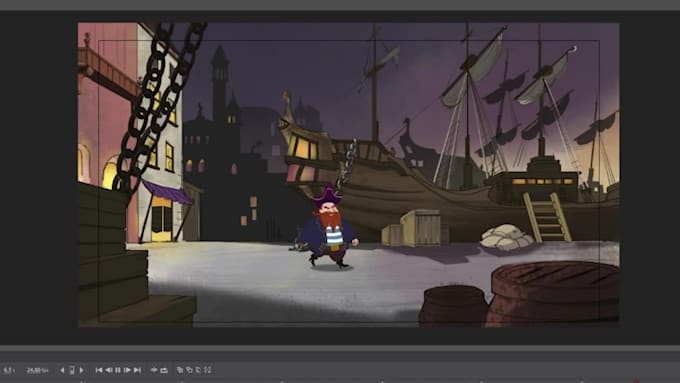Toggle the loop playback icon
Screen dimensions: 680x383
tap(164, 370)
